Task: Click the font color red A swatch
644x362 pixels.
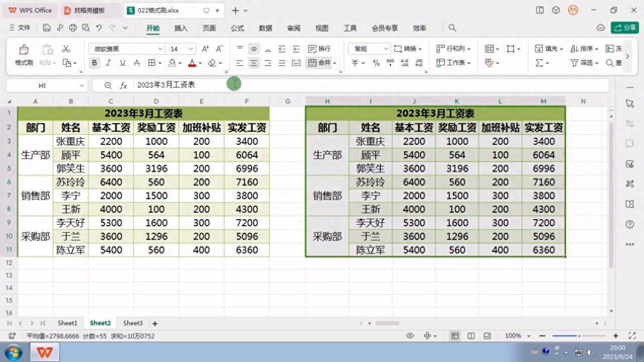Action: [192, 63]
